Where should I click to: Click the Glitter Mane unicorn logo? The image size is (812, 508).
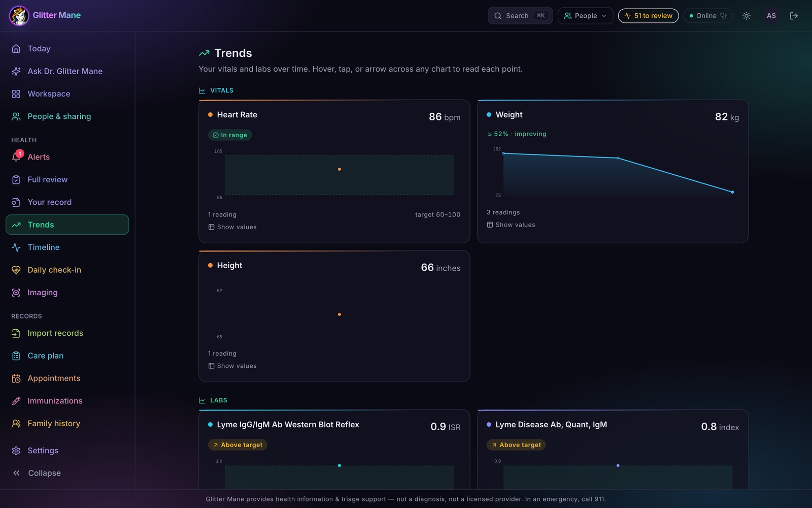[x=19, y=16]
